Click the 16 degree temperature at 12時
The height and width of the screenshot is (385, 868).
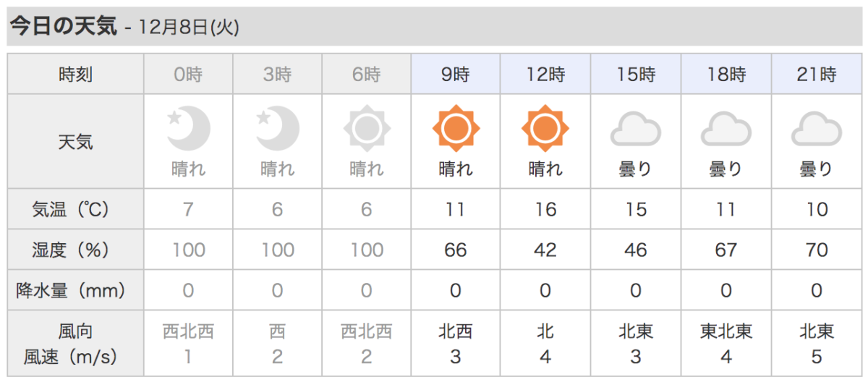545,210
